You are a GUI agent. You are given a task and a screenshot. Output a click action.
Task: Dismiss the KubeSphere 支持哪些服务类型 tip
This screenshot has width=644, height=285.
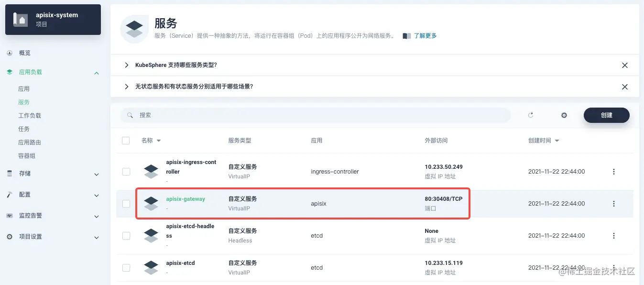coord(624,66)
